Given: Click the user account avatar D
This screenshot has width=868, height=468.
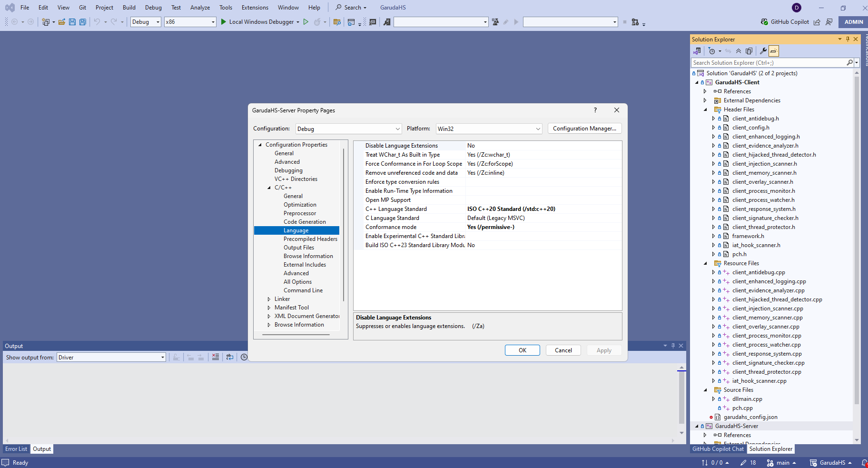Looking at the screenshot, I should 797,8.
